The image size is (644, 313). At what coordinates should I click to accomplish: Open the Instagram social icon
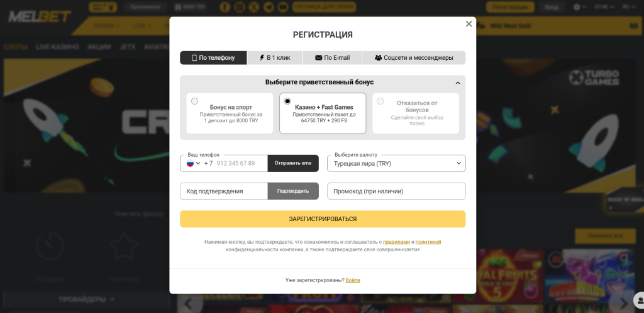tap(240, 7)
